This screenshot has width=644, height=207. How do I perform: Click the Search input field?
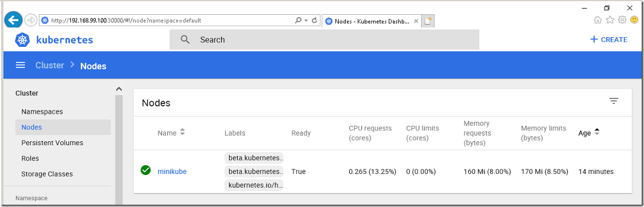tap(325, 40)
